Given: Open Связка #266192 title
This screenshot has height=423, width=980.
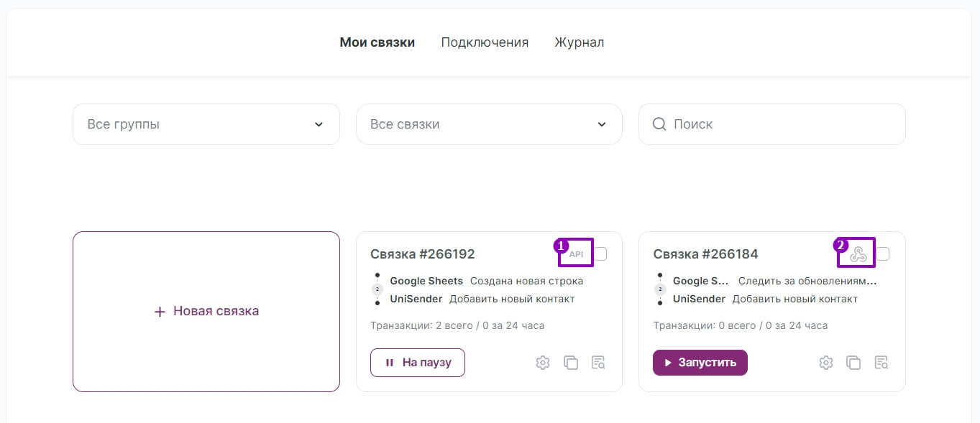Looking at the screenshot, I should coord(423,254).
